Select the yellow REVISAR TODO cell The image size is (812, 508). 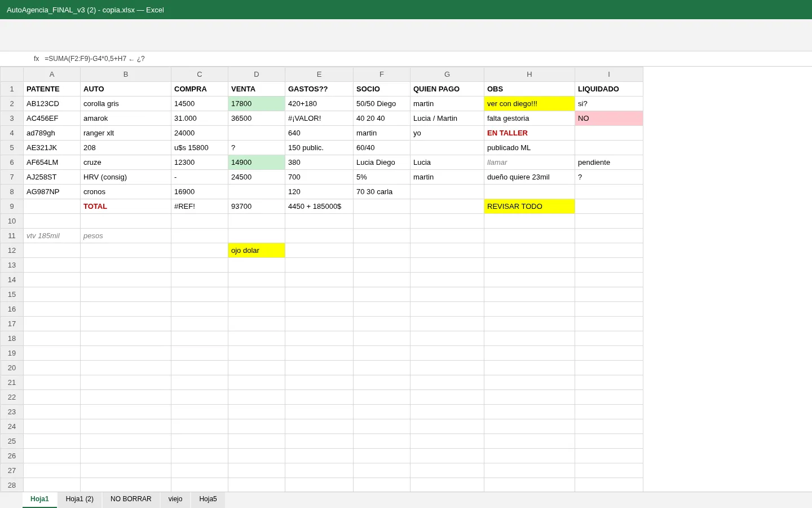[x=529, y=207]
